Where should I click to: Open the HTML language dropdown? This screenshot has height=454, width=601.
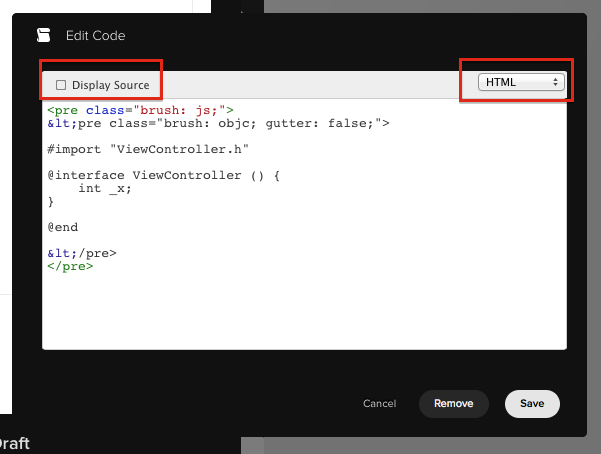[x=521, y=82]
